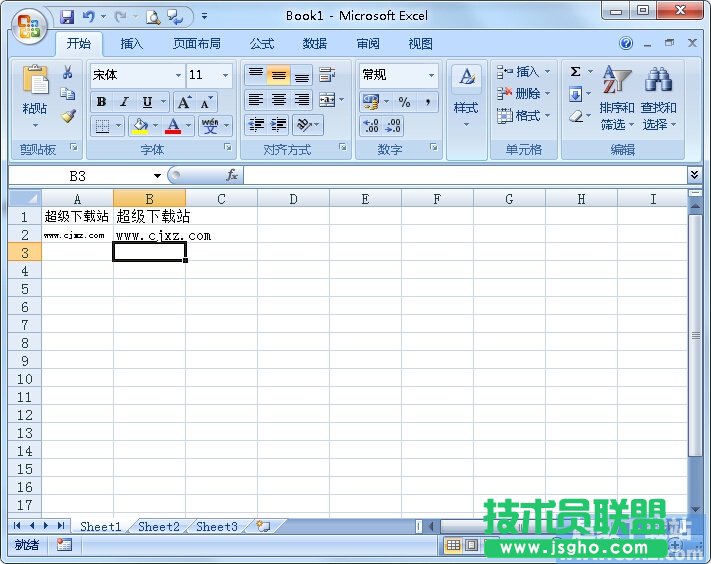Click the increase font size icon
The height and width of the screenshot is (564, 711).
click(x=184, y=102)
